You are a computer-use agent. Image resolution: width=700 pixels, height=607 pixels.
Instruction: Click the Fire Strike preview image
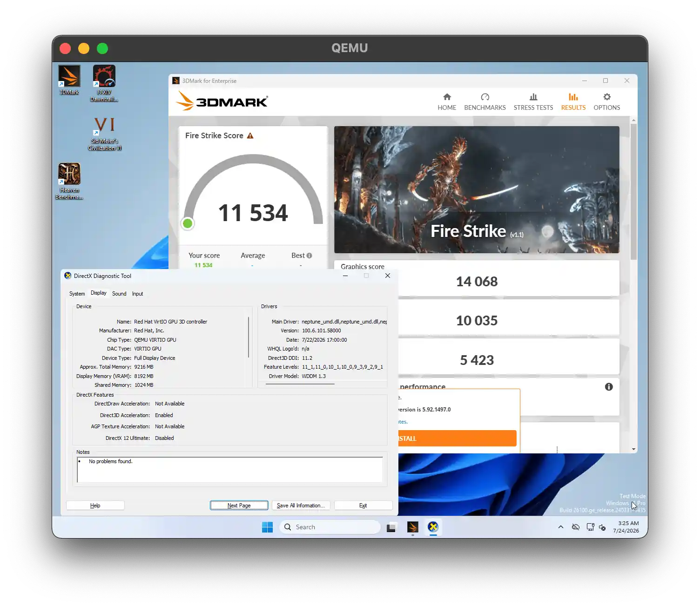[x=477, y=190]
